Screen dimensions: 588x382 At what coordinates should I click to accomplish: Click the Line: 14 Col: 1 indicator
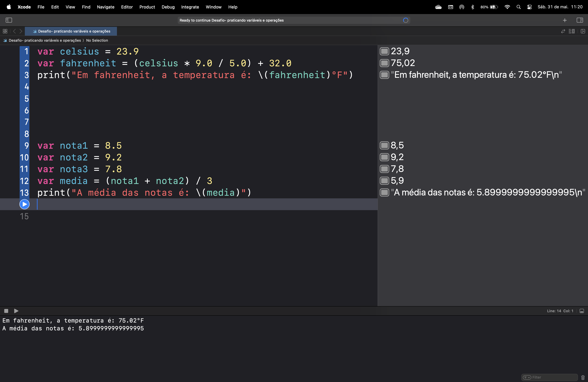[x=560, y=311]
